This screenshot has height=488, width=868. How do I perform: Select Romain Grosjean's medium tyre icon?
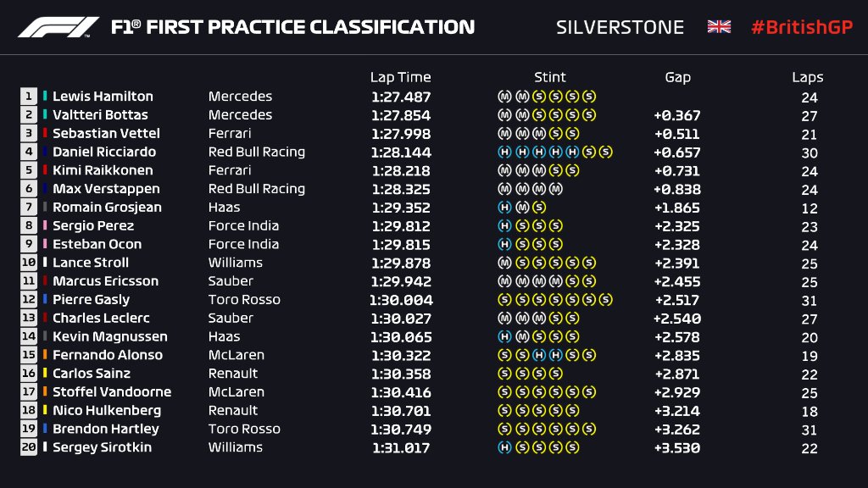pos(521,208)
